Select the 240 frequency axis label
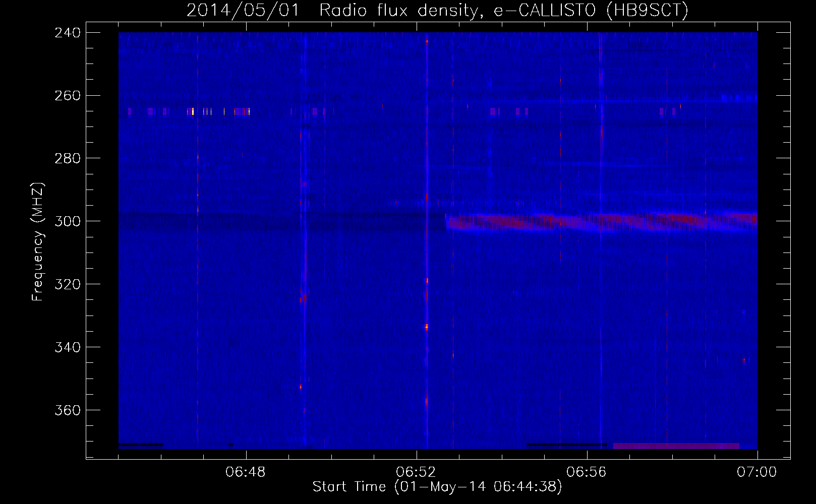 point(67,32)
